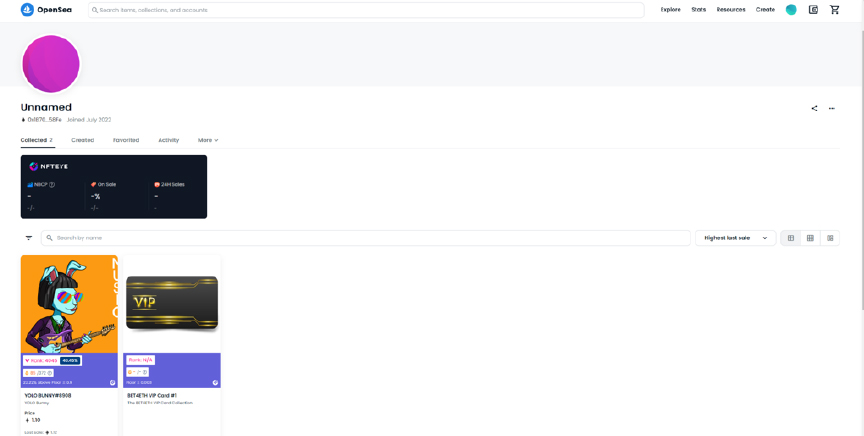This screenshot has width=864, height=436.
Task: Open the YOLO BUNNY#8908 thumbnail
Action: [x=69, y=304]
